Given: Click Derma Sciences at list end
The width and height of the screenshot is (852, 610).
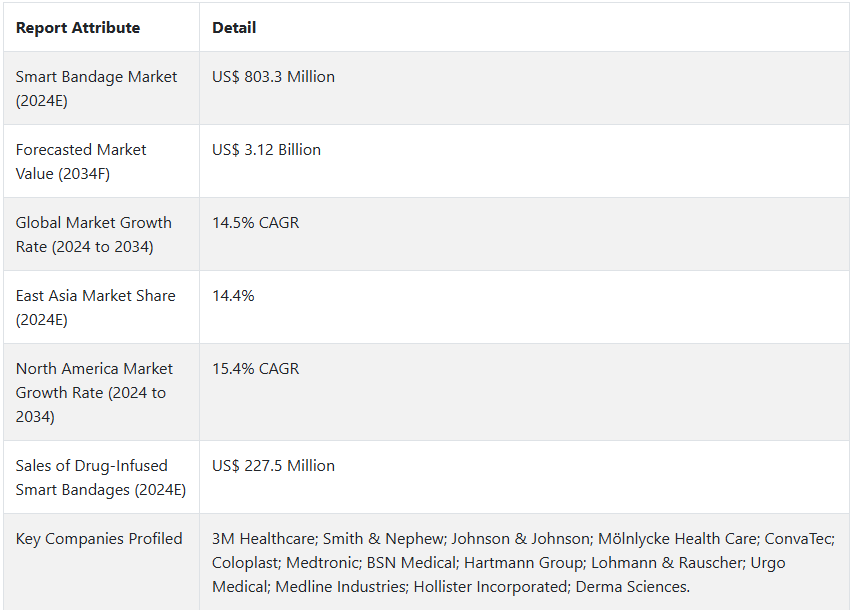Looking at the screenshot, I should tap(632, 587).
